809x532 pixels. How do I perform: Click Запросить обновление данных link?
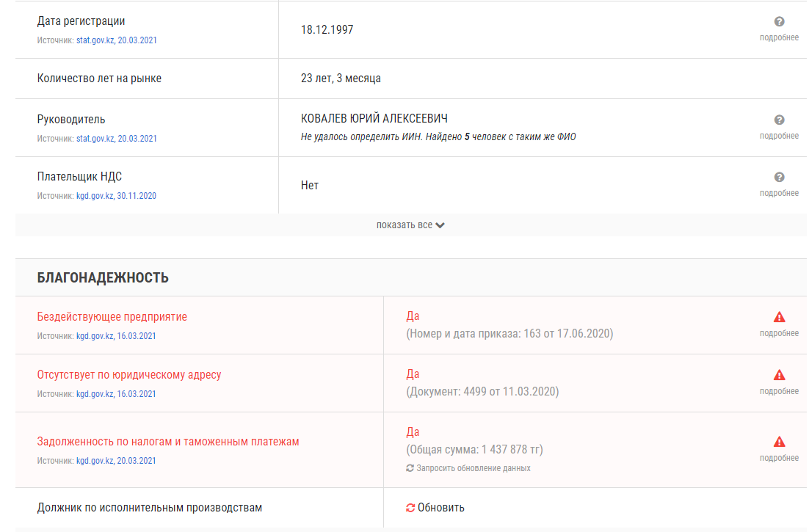point(473,468)
